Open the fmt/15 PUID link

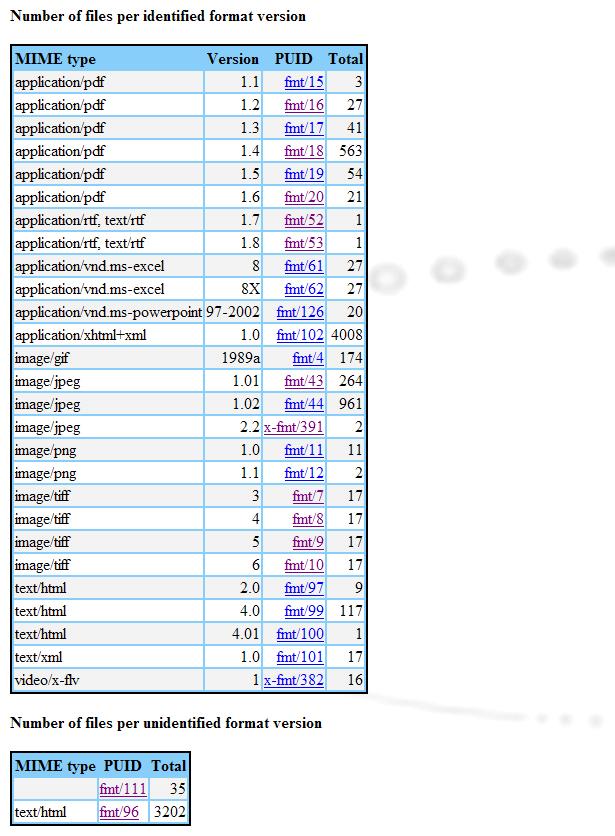click(x=304, y=82)
